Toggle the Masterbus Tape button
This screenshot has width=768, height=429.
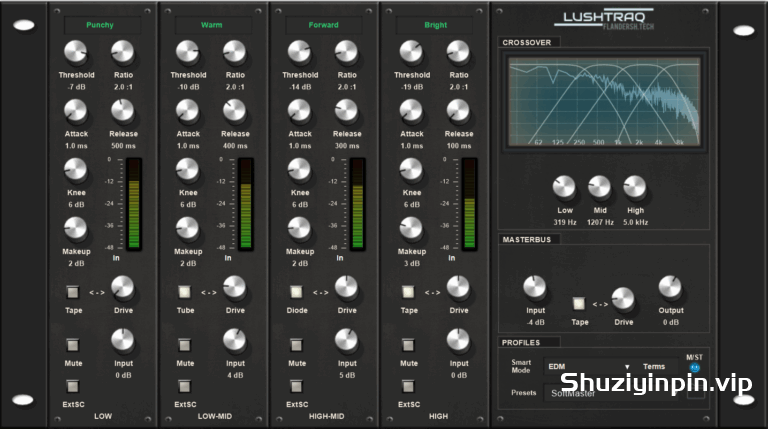(578, 304)
